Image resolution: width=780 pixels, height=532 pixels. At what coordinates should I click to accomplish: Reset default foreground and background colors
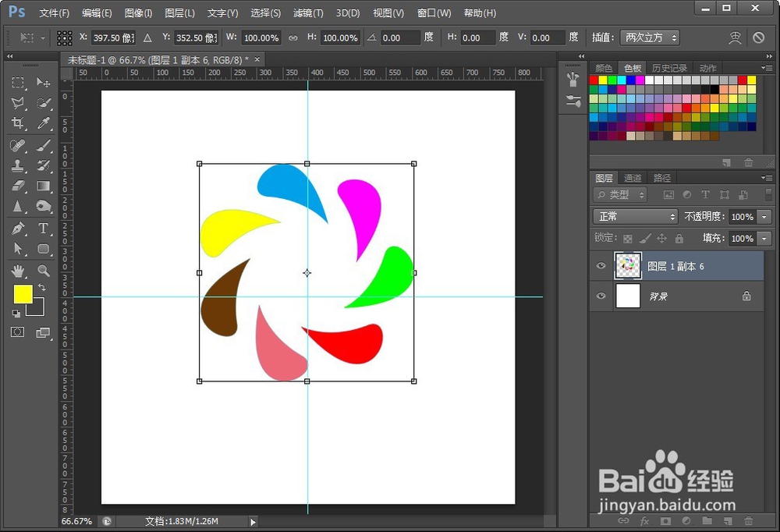point(16,313)
